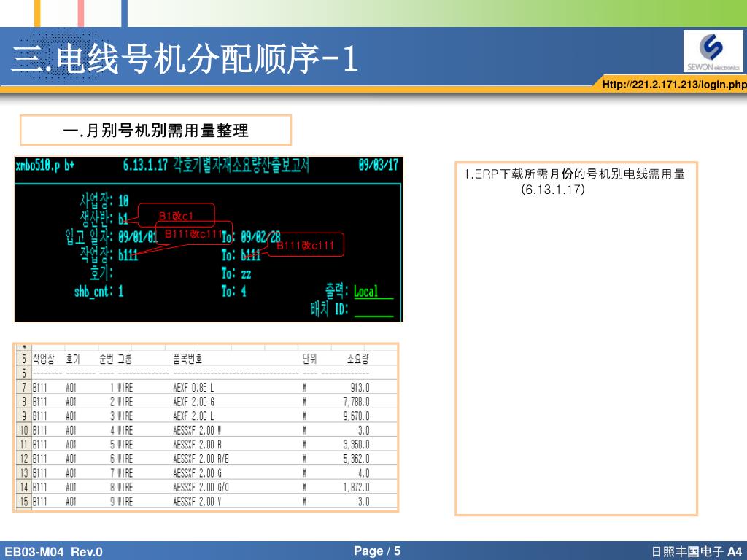The height and width of the screenshot is (560, 747).
Task: Click the shb_cnt value 1
Action: 120,291
